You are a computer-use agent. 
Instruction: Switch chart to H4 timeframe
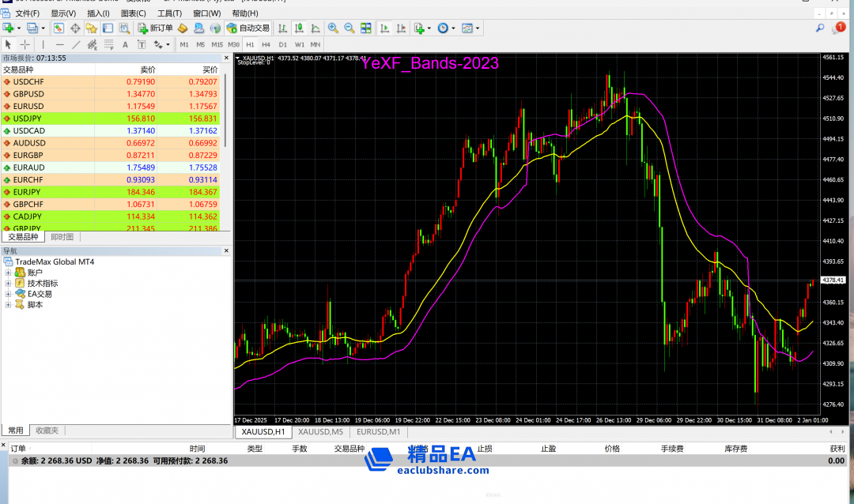(266, 44)
